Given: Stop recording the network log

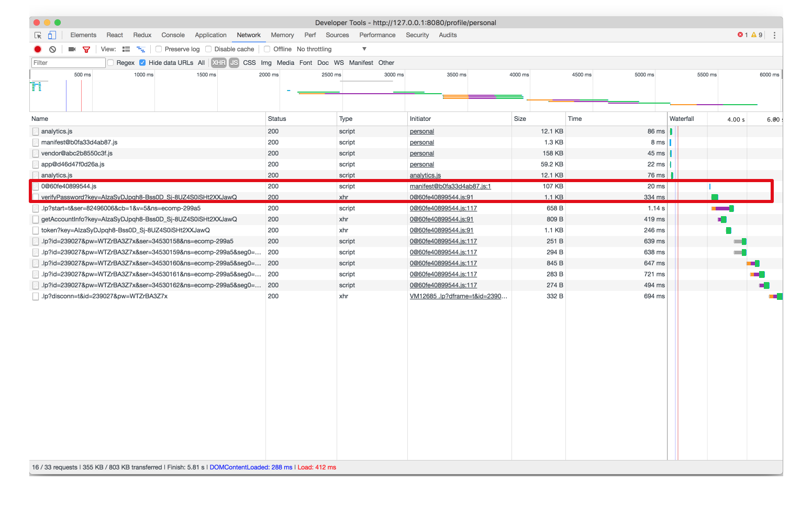Looking at the screenshot, I should (x=38, y=49).
